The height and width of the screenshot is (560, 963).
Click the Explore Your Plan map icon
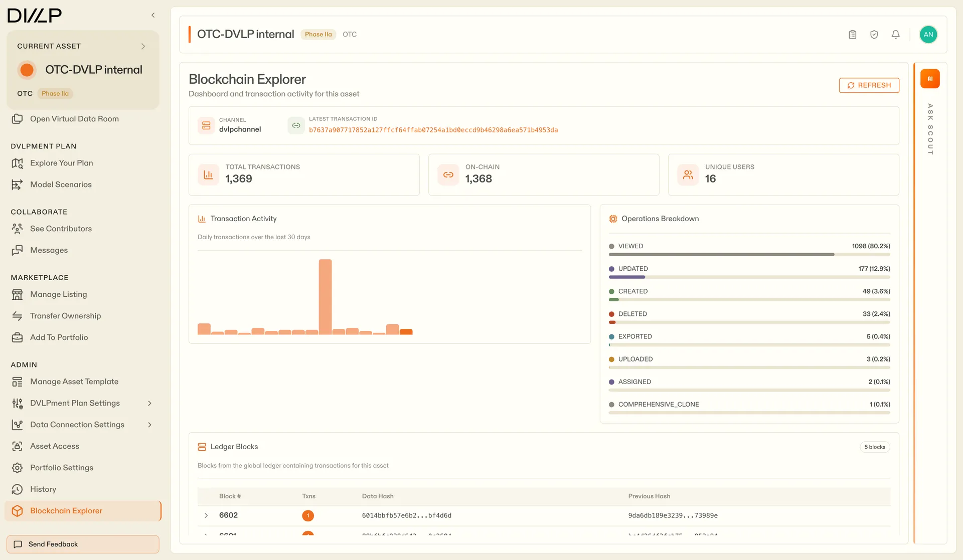coord(18,163)
